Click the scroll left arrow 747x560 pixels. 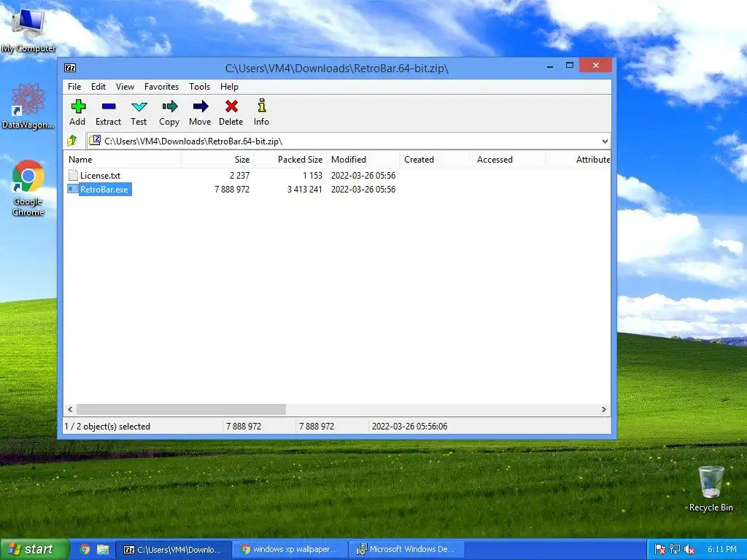(x=70, y=410)
